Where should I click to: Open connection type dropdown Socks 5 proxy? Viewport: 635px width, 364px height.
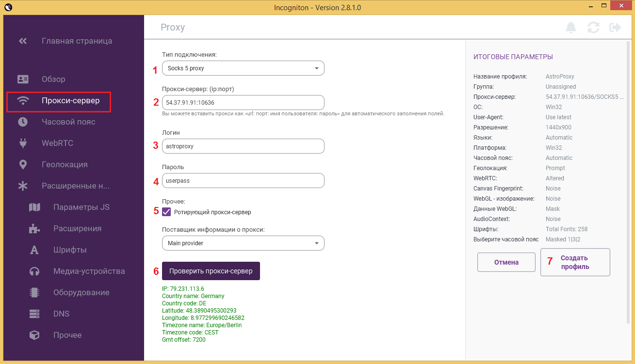[x=243, y=68]
